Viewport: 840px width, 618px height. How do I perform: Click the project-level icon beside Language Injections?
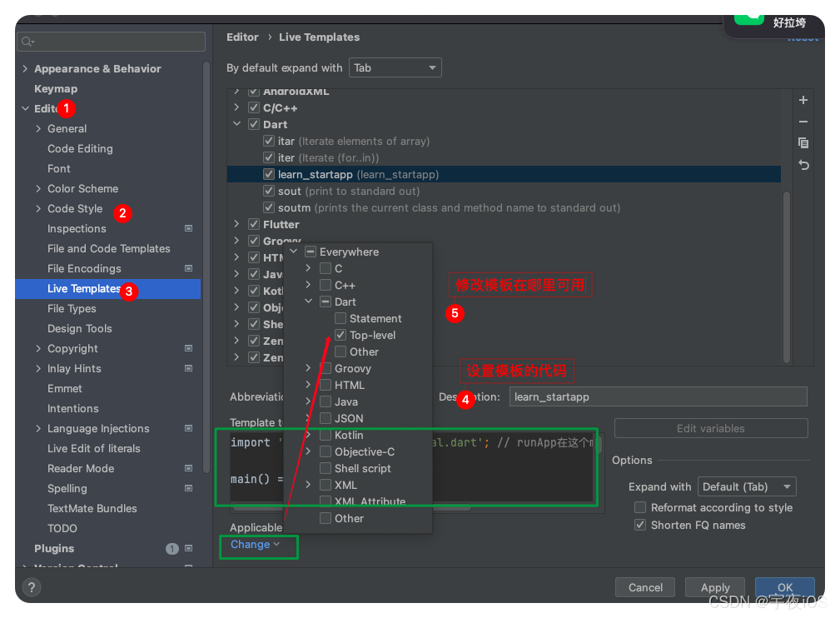pyautogui.click(x=189, y=428)
